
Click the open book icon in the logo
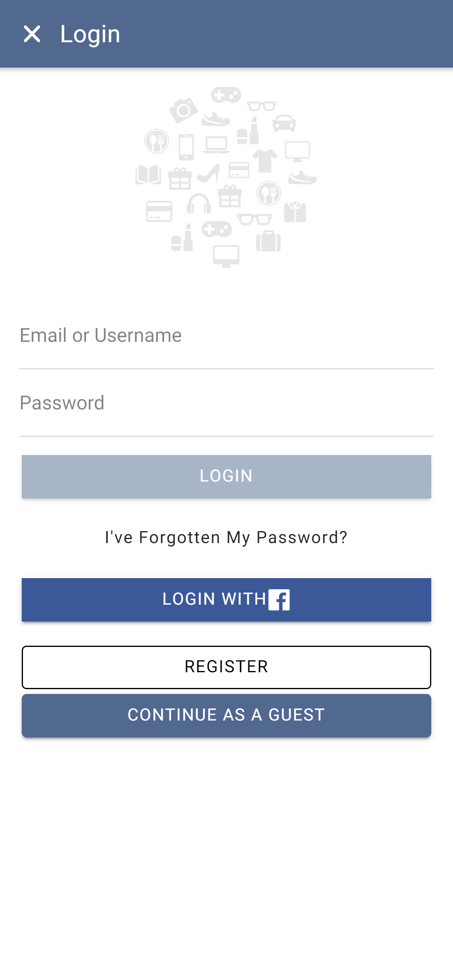[148, 175]
